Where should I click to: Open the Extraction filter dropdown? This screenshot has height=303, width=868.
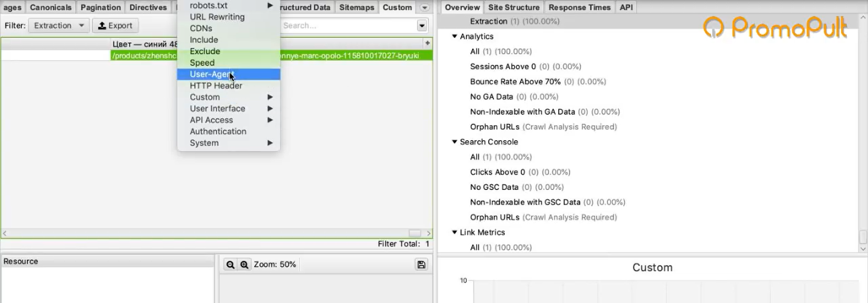pyautogui.click(x=59, y=26)
